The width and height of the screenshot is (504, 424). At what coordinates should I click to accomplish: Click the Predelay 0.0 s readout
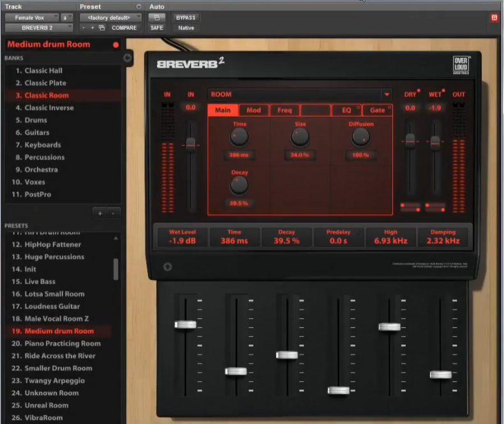point(339,237)
